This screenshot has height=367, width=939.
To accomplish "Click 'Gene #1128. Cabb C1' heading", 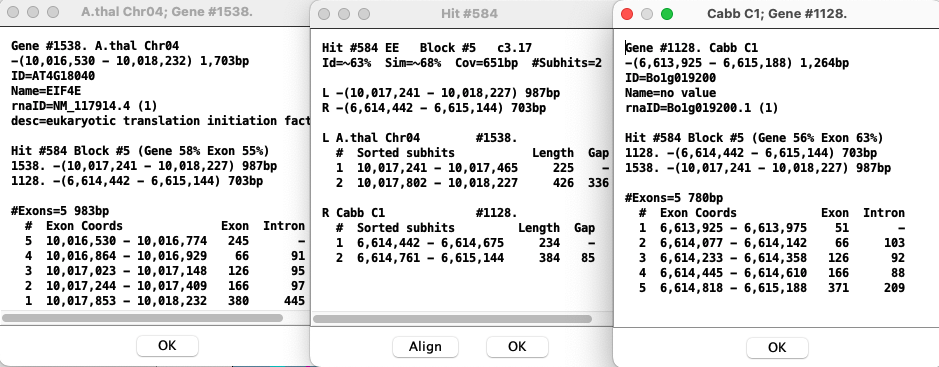I will click(x=692, y=48).
